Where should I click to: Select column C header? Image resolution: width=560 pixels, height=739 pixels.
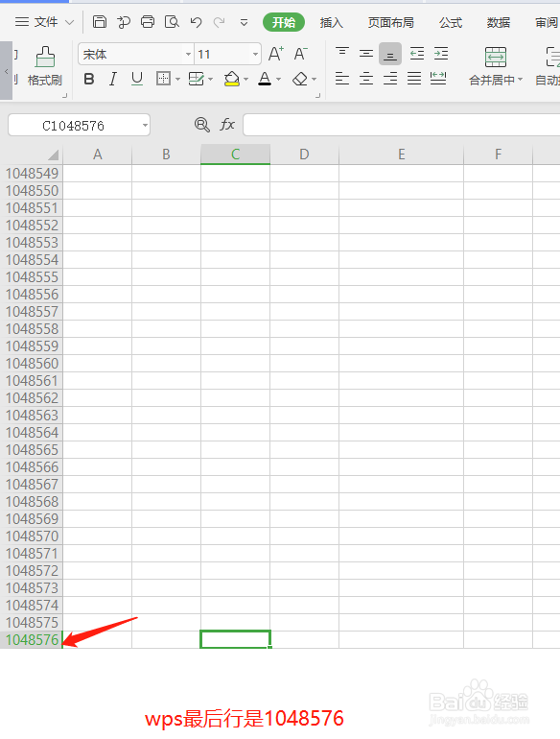(236, 155)
